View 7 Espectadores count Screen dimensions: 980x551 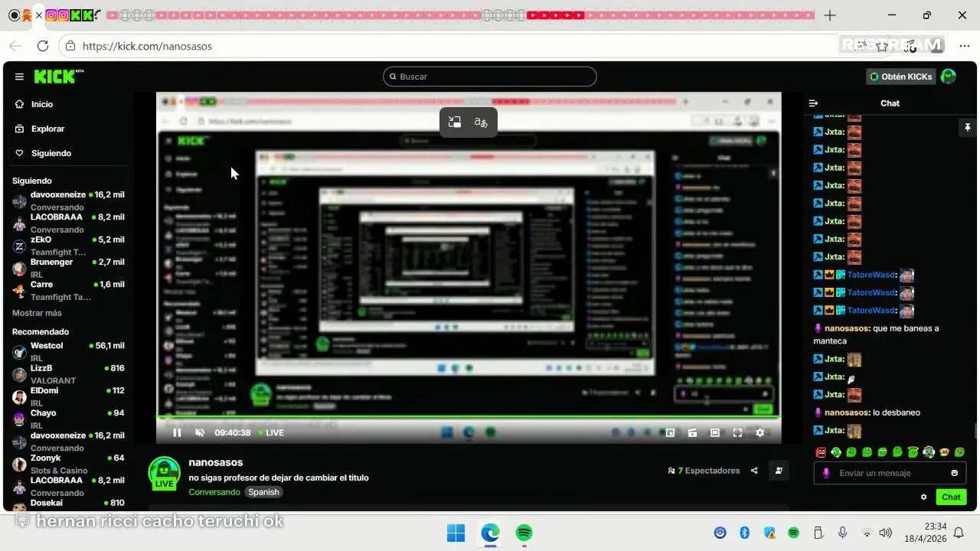click(704, 471)
